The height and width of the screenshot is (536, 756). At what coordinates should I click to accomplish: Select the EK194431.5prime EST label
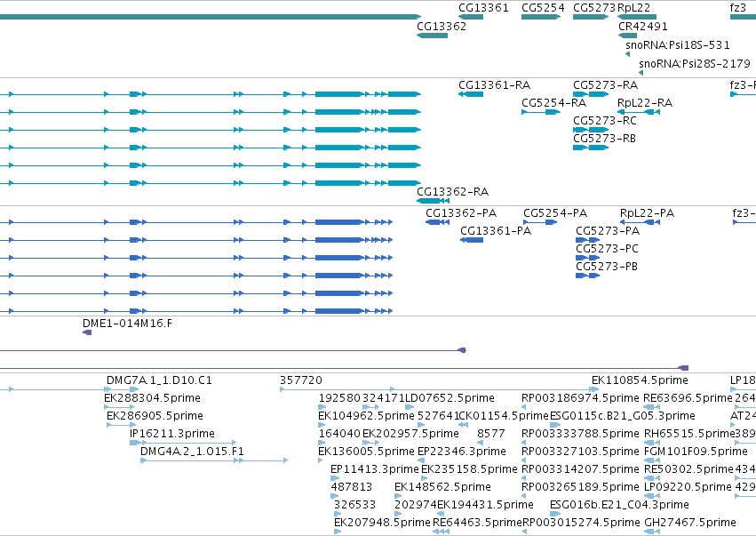pyautogui.click(x=486, y=505)
